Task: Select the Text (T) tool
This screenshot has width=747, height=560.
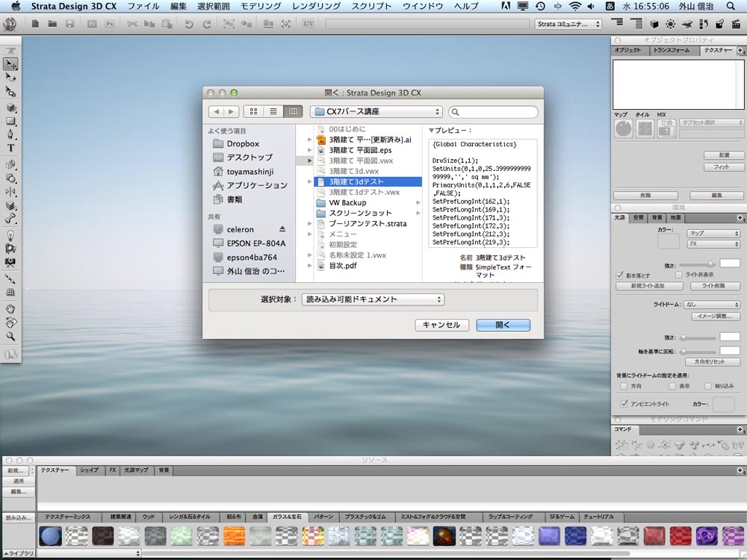Action: click(10, 148)
